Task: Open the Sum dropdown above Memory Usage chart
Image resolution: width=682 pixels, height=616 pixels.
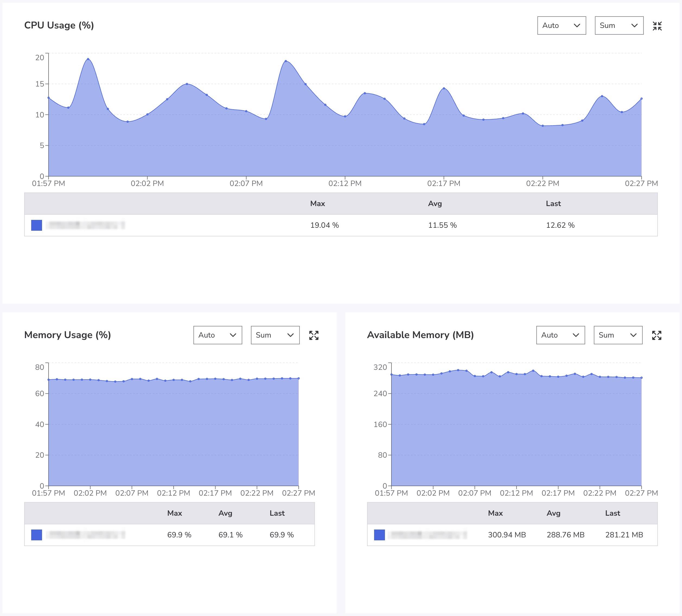Action: pos(275,335)
